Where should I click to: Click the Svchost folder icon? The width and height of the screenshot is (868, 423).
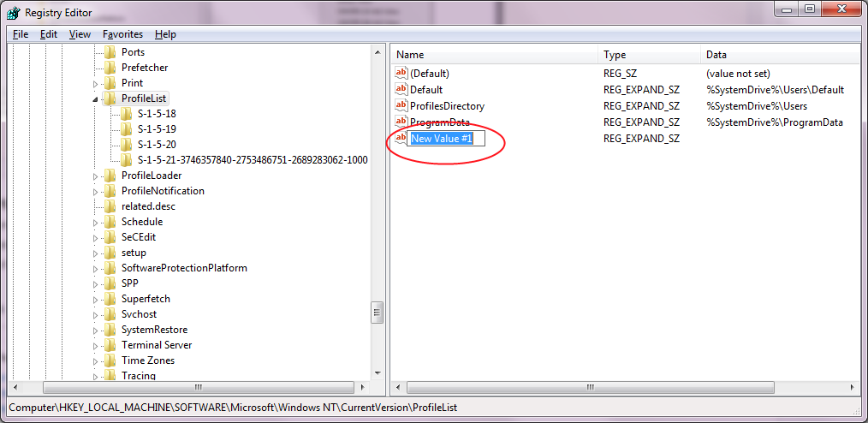[110, 314]
